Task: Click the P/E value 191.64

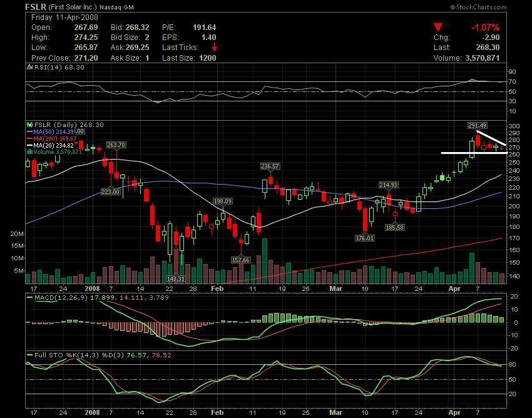Action: click(x=204, y=28)
